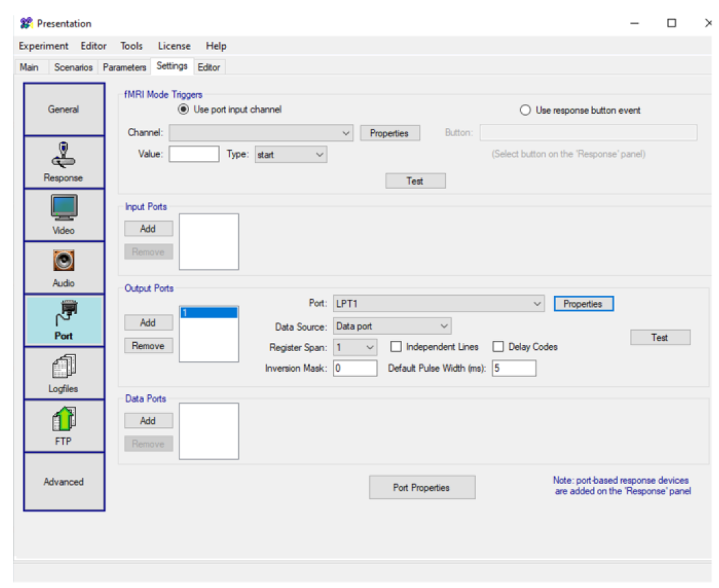Image resolution: width=719 pixels, height=588 pixels.
Task: Open the License menu
Action: [174, 46]
